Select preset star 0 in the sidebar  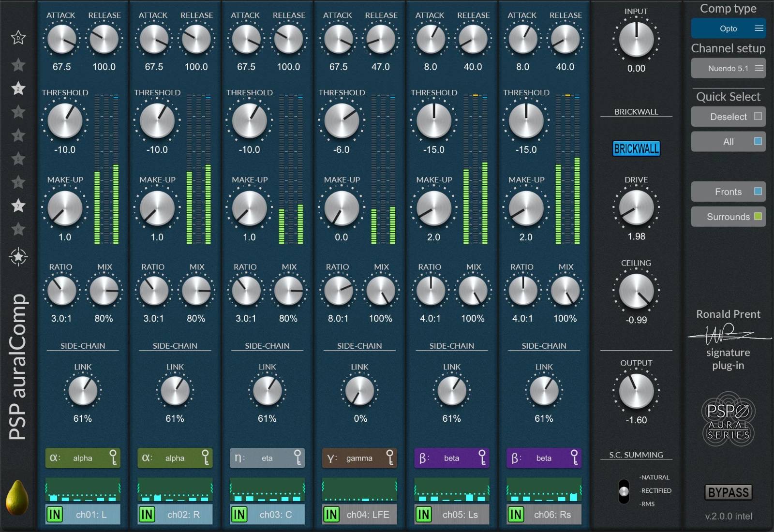pyautogui.click(x=18, y=38)
